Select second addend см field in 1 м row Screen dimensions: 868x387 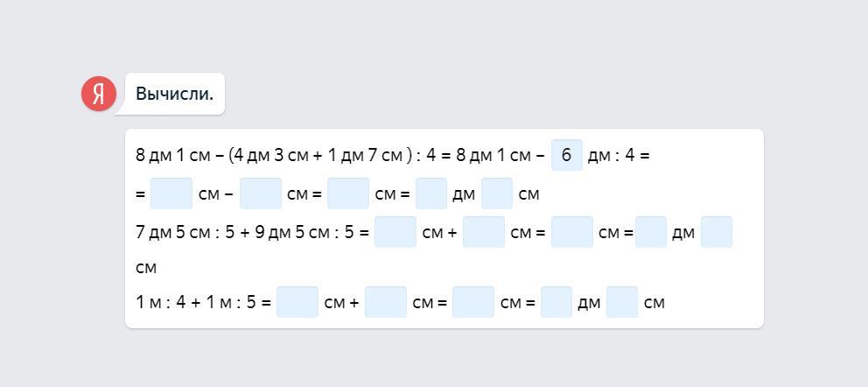386,302
